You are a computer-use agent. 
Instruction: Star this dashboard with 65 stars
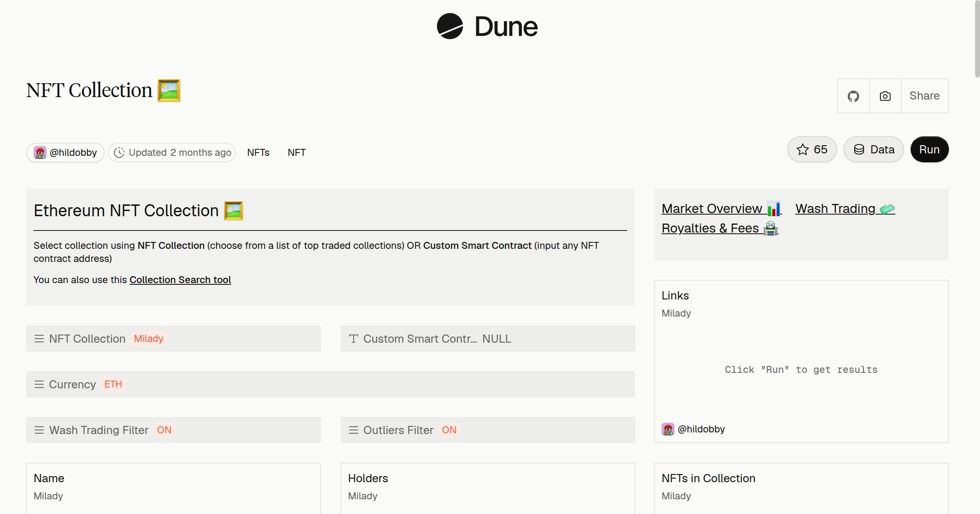(812, 149)
